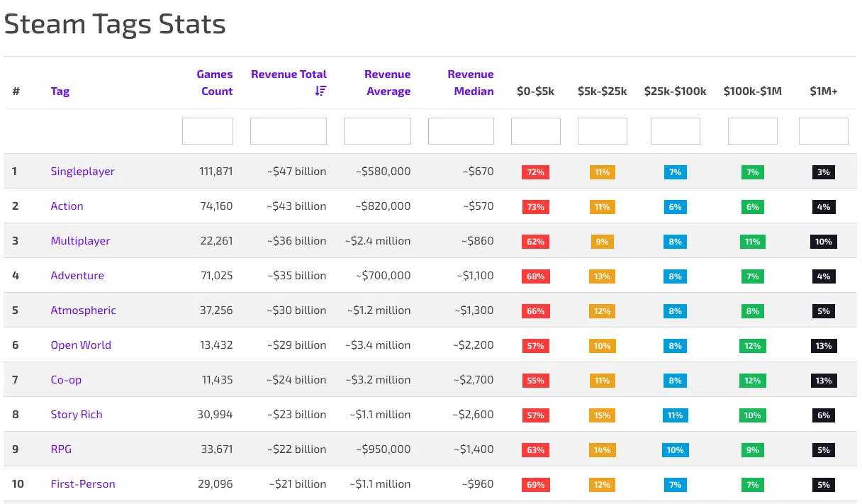
Task: Click the orange 13% badge for Adventure
Action: [603, 276]
